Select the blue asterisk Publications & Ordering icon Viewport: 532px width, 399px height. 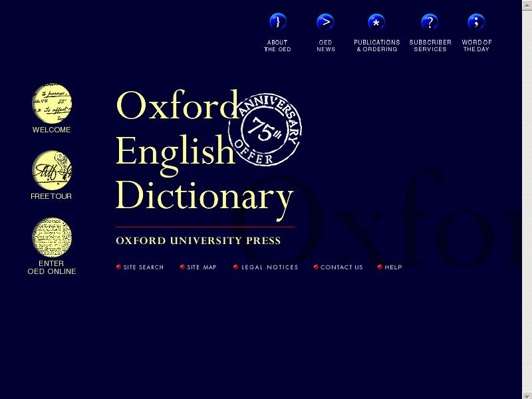point(376,22)
